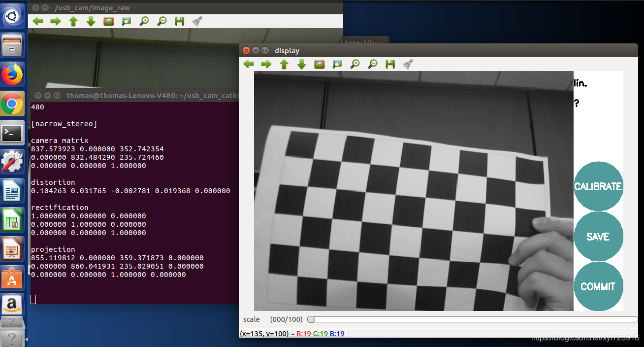Click original size icon in image_raw toolbar
Screen dimensions: 644x347
[x=109, y=21]
